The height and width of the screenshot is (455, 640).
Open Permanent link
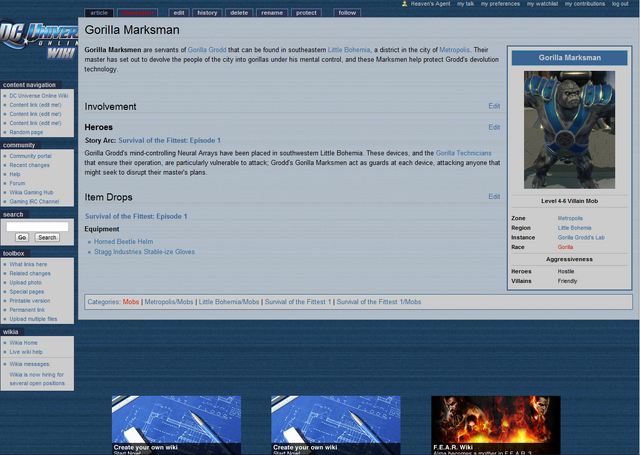pyautogui.click(x=27, y=310)
